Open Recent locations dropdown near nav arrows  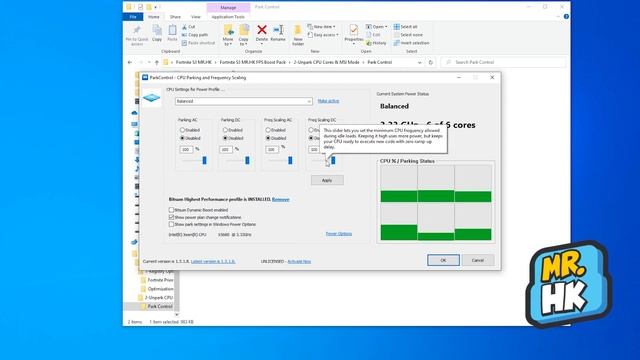coord(149,62)
